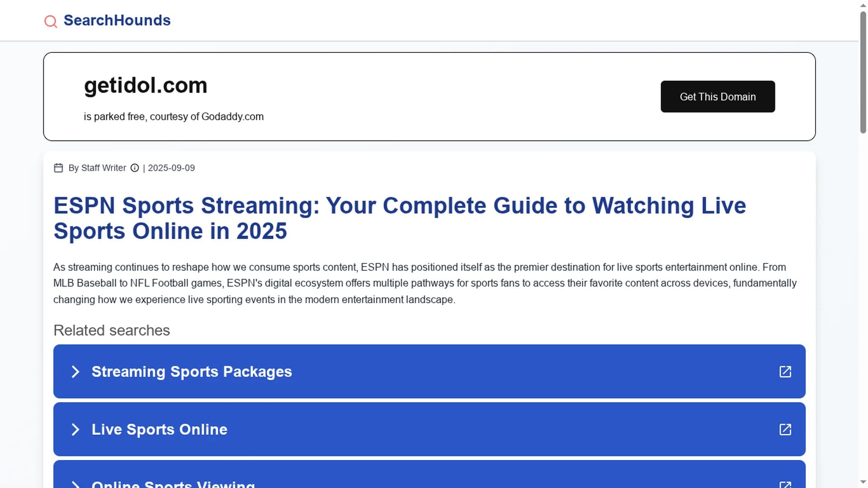Click the Get This Domain button
Image resolution: width=868 pixels, height=488 pixels.
(717, 97)
